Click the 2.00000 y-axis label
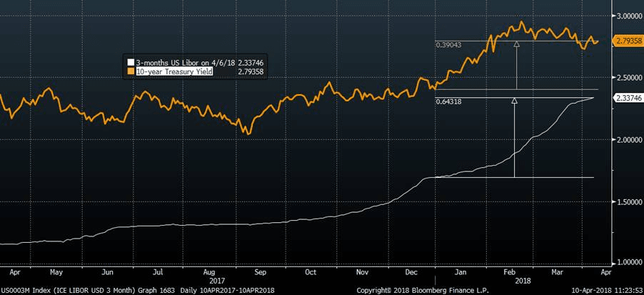Image resolution: width=644 pixels, height=295 pixels. coord(627,140)
